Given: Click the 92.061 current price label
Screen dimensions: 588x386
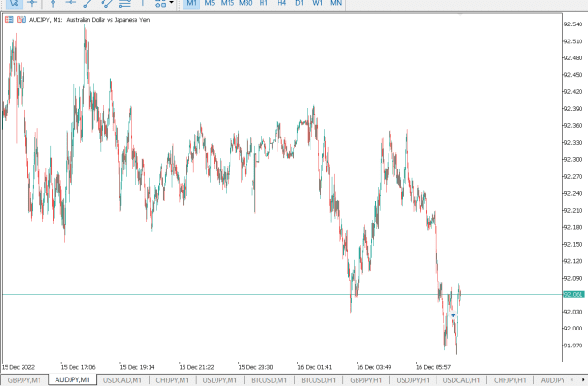Looking at the screenshot, I should pyautogui.click(x=574, y=294).
